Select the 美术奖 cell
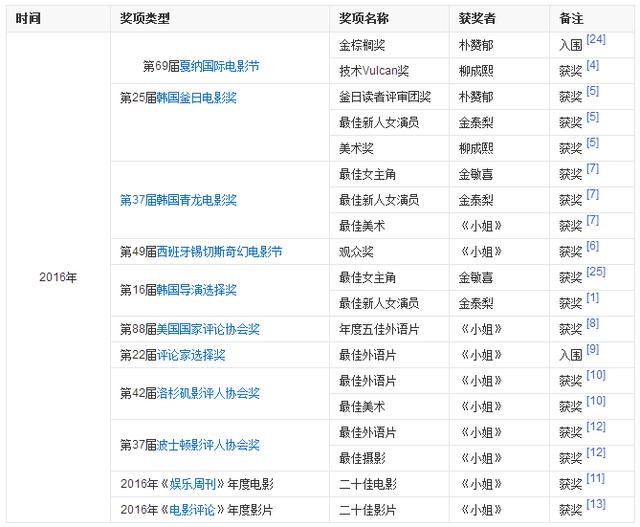Viewport: 640px width, 527px height. tap(389, 148)
